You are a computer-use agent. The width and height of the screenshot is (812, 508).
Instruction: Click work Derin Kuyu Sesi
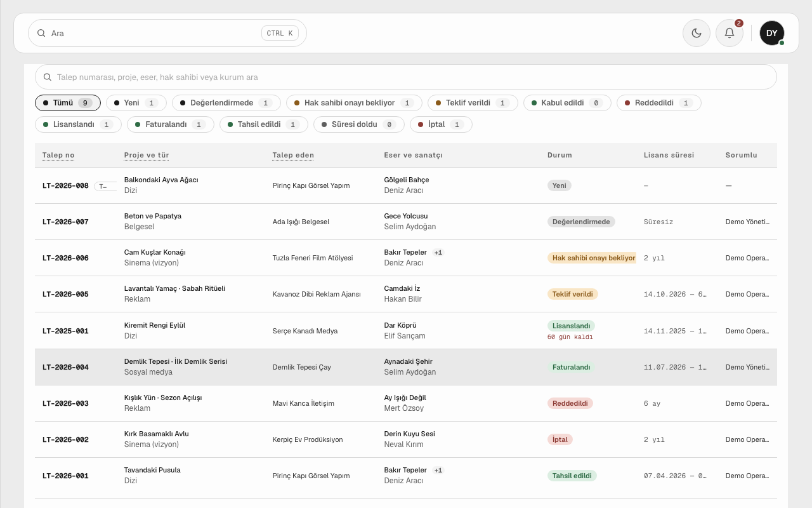[410, 434]
